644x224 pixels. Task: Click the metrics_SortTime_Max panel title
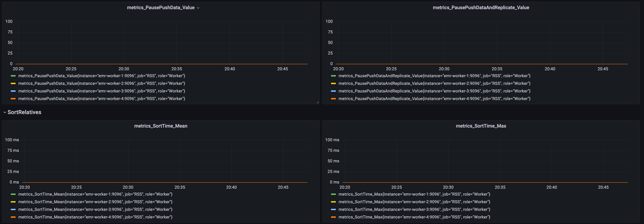481,126
